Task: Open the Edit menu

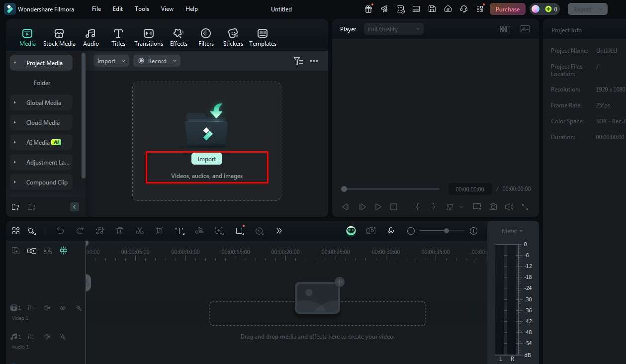Action: [118, 9]
